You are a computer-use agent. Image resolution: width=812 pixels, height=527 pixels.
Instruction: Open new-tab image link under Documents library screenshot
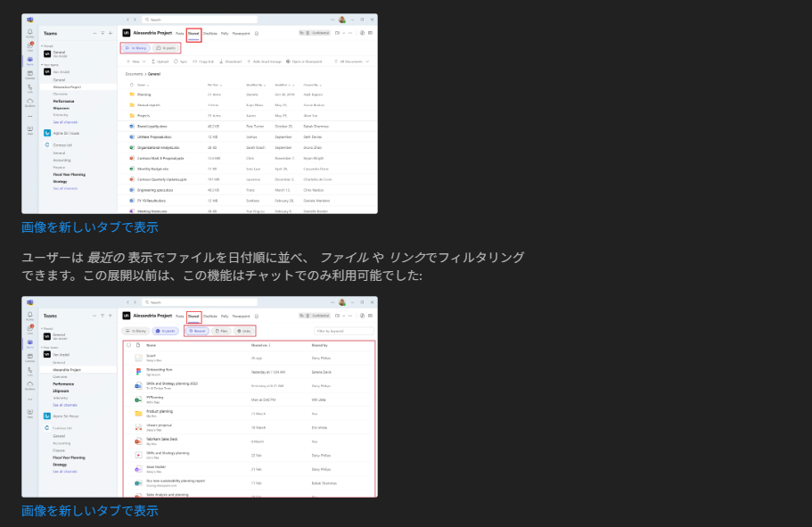click(x=89, y=227)
